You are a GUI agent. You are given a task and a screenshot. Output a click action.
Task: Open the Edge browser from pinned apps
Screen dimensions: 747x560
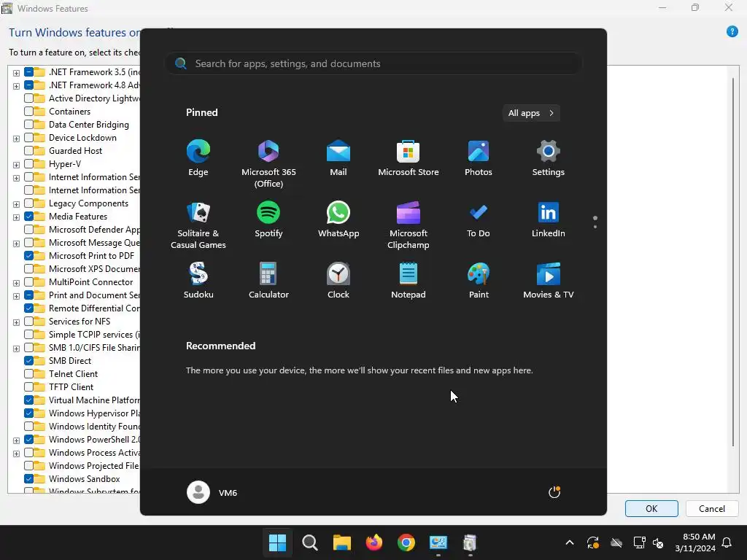tap(198, 158)
